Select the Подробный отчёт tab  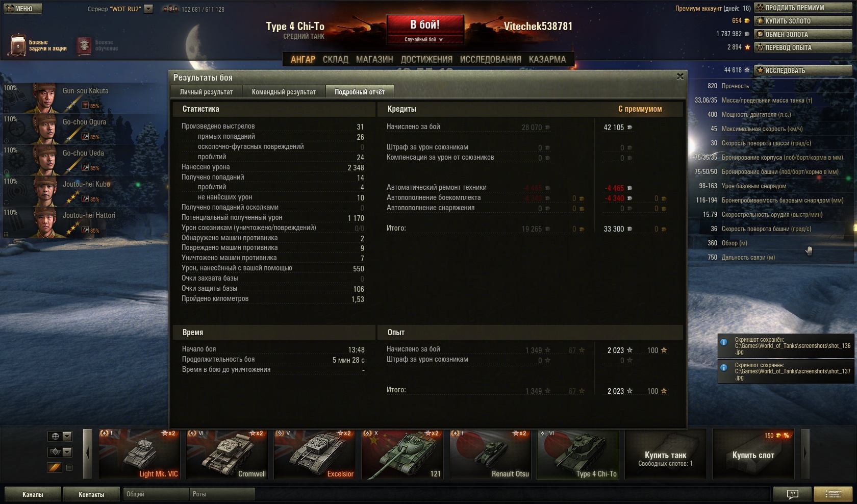(360, 92)
